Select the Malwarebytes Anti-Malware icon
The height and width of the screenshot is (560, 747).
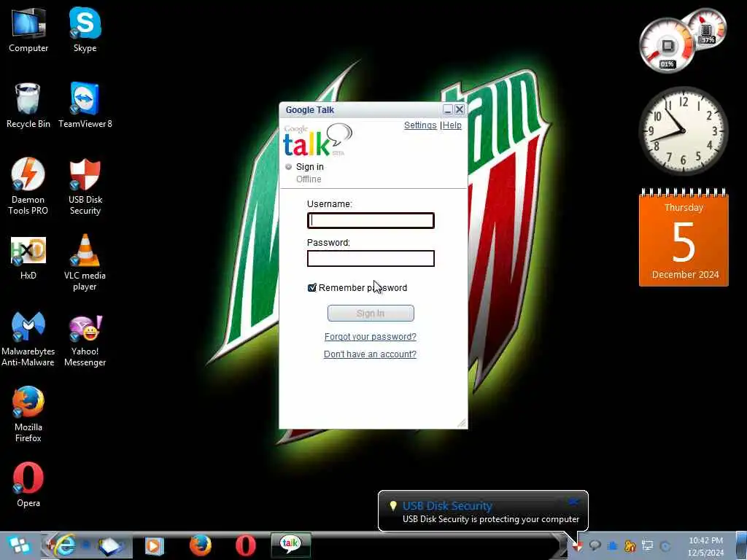[x=28, y=338]
